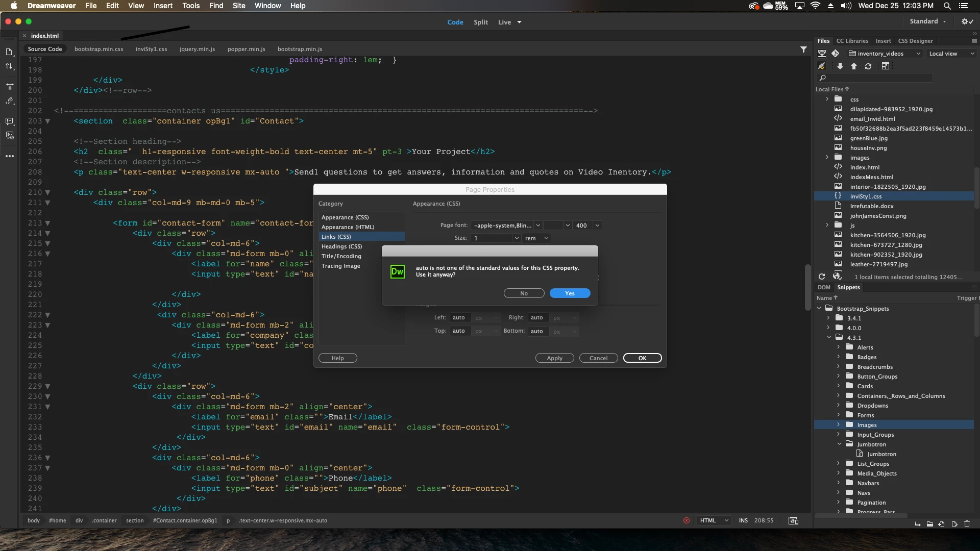
Task: Click the Get files down-arrow icon
Action: coord(840,66)
